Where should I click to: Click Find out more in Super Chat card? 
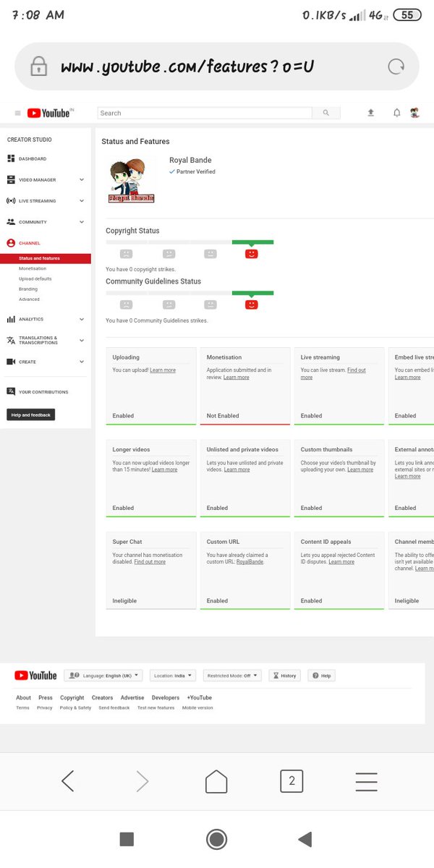pos(150,562)
